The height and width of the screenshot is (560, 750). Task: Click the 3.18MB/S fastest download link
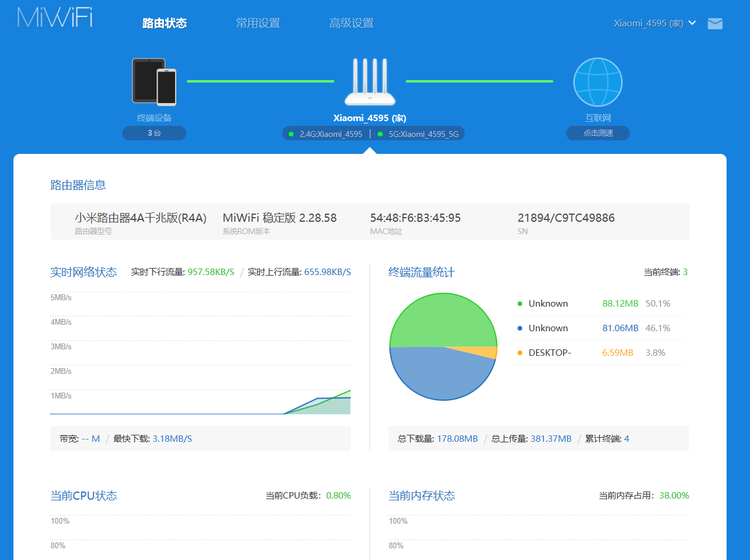coord(174,438)
